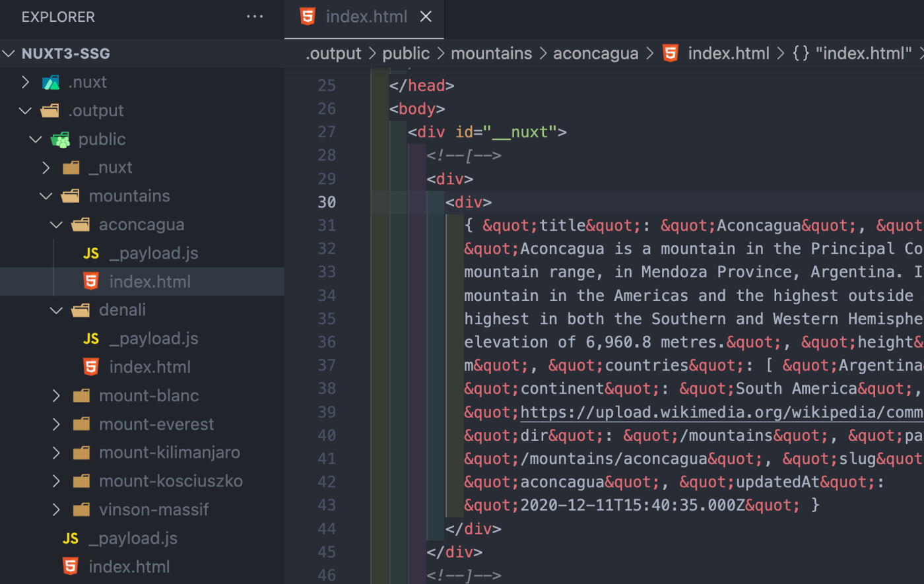Switch to the index.html editor tab
This screenshot has height=584, width=924.
tap(365, 16)
